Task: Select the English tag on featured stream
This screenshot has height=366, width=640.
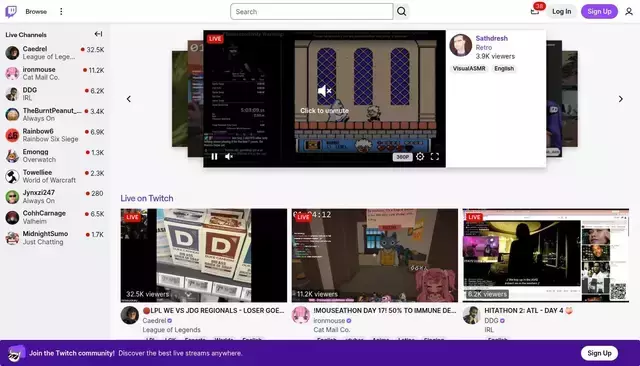Action: [504, 69]
